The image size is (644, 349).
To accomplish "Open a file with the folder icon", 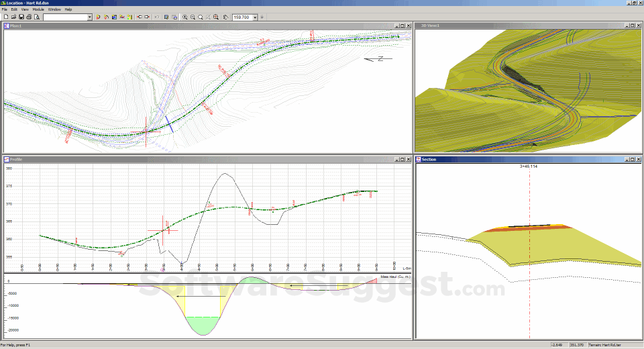I will pos(13,17).
